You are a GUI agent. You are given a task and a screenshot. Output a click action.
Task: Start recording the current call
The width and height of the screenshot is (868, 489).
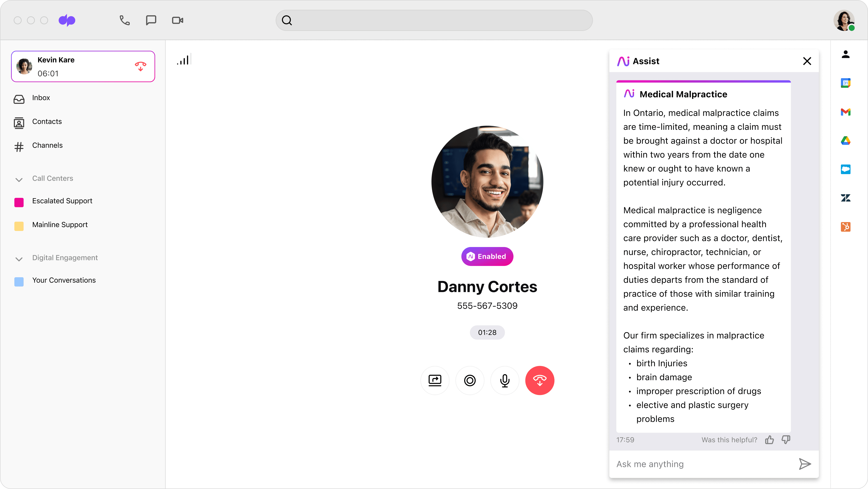470,381
